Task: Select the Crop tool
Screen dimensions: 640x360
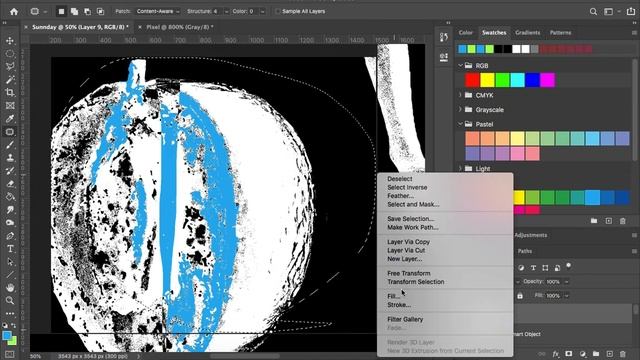Action: [10, 93]
